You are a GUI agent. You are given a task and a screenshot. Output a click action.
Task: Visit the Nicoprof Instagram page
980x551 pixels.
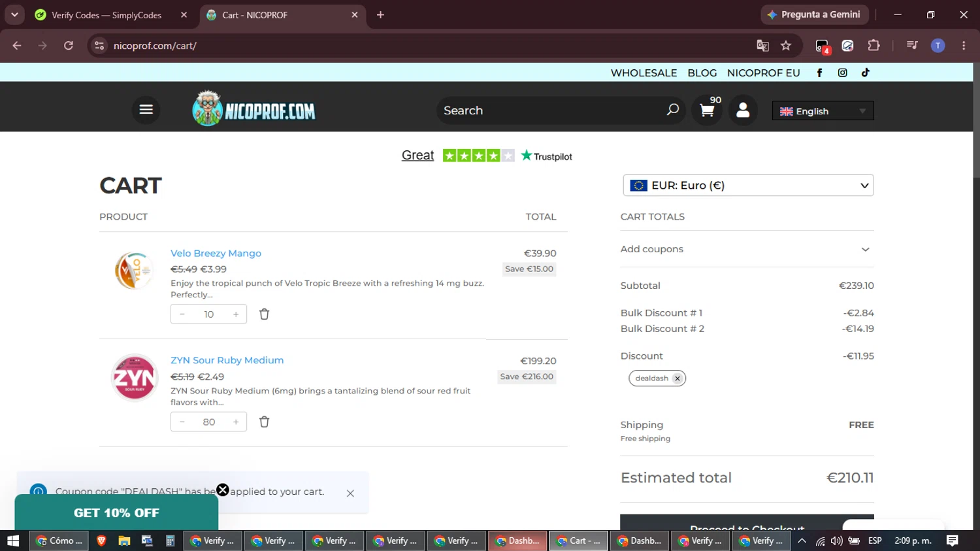pyautogui.click(x=843, y=73)
